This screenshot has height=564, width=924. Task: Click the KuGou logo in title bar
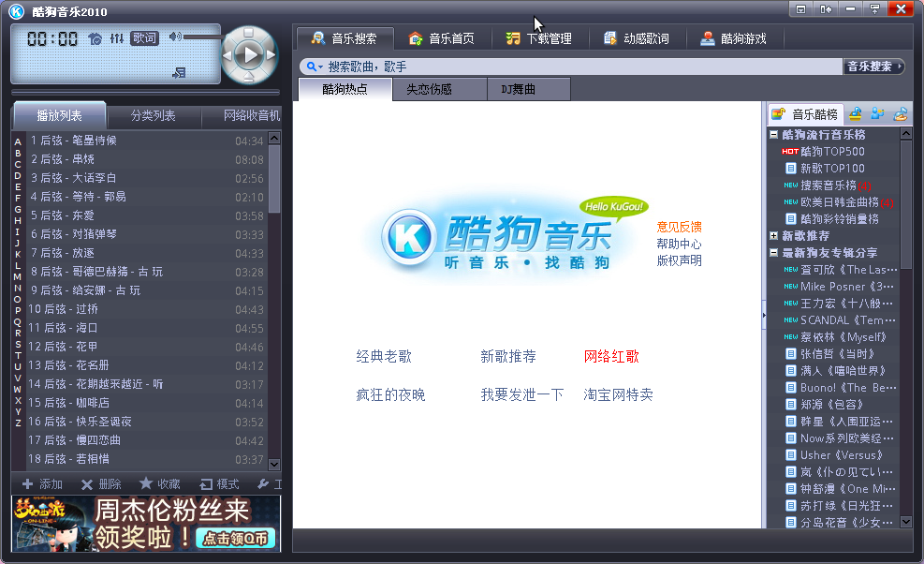coord(17,11)
